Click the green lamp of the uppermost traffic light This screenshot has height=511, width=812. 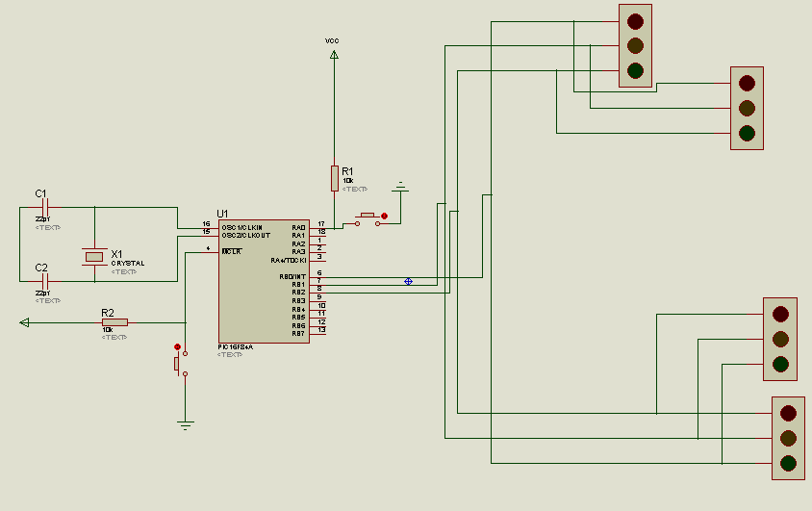pyautogui.click(x=635, y=70)
